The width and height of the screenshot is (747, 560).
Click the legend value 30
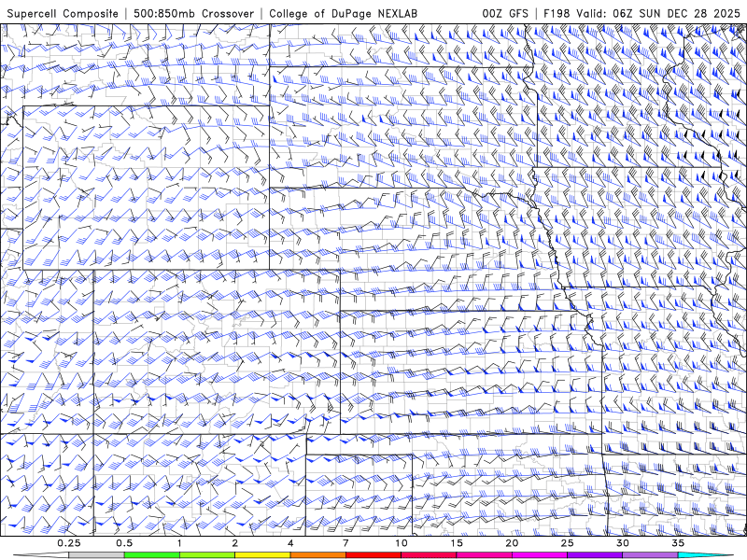[622, 543]
